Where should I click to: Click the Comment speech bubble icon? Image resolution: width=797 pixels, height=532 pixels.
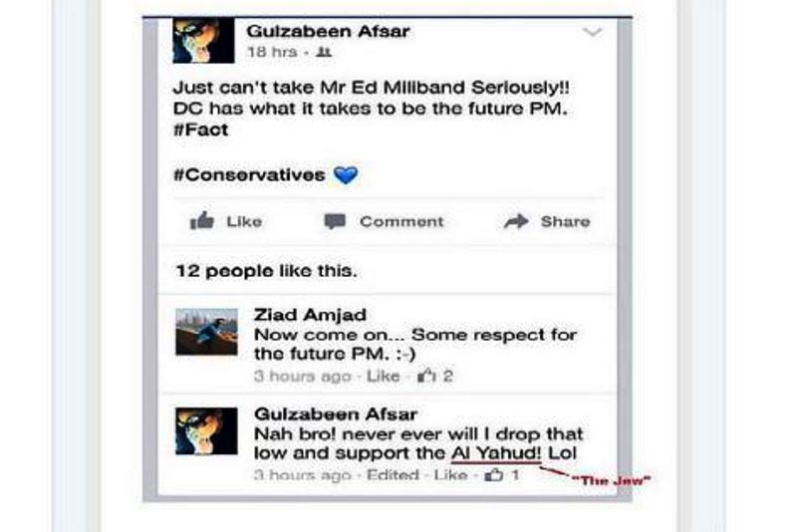tap(335, 221)
